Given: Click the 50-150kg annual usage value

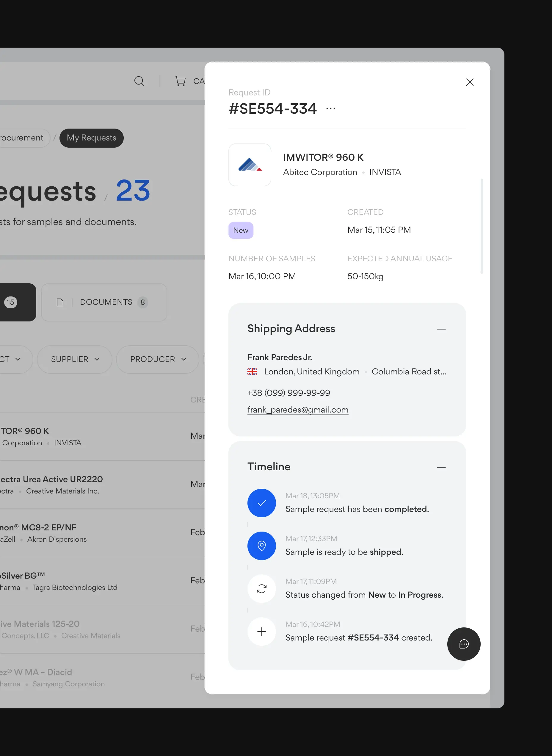Looking at the screenshot, I should click(365, 276).
